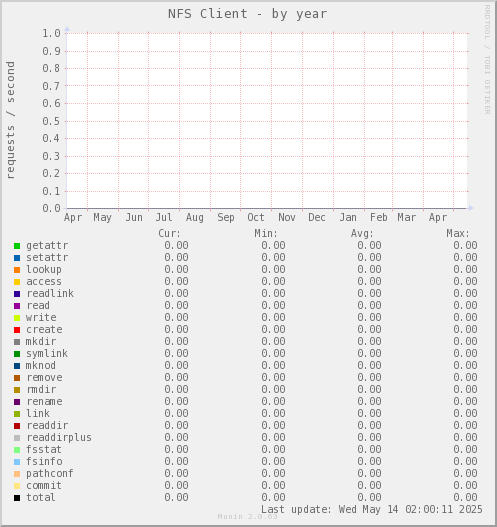
Task: Click the Munin 2.0.63 version footer
Action: pos(247,517)
